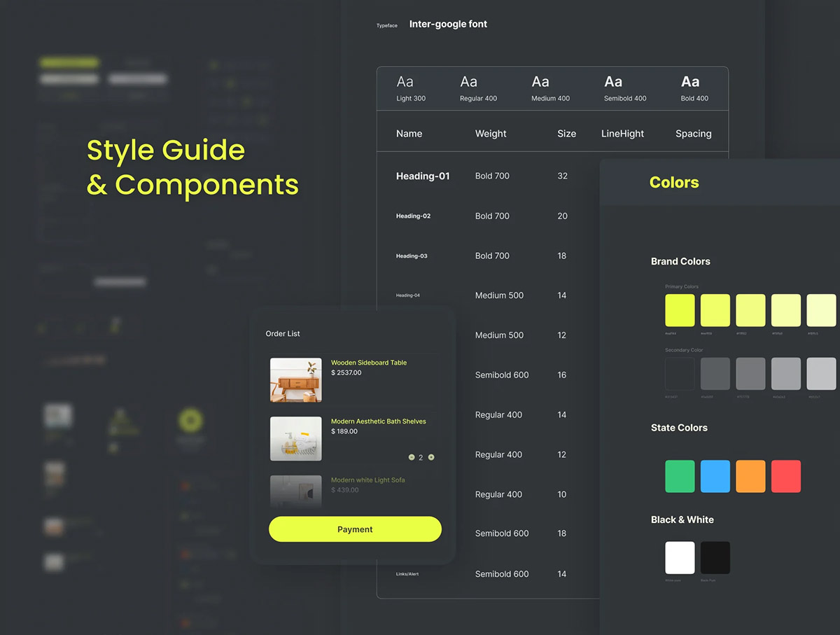Open the Modern Aesthetic Bath Shelves thumbnail

[x=296, y=439]
